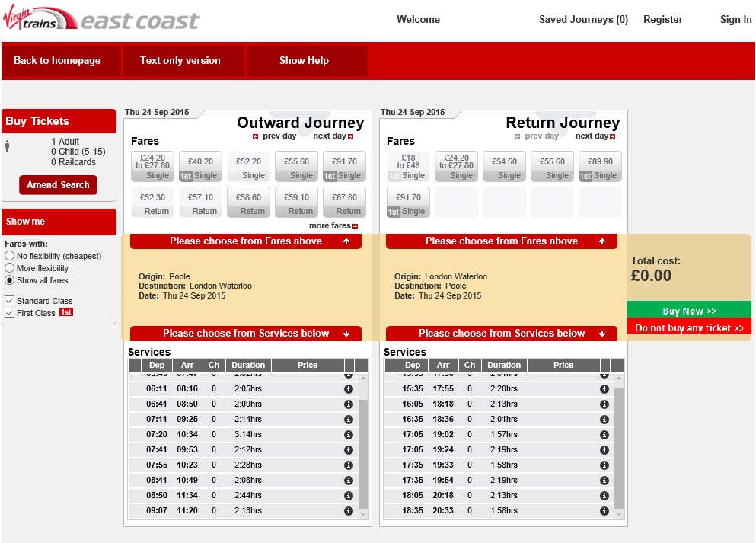The height and width of the screenshot is (543, 756).
Task: Click Amend Search button
Action: point(58,185)
